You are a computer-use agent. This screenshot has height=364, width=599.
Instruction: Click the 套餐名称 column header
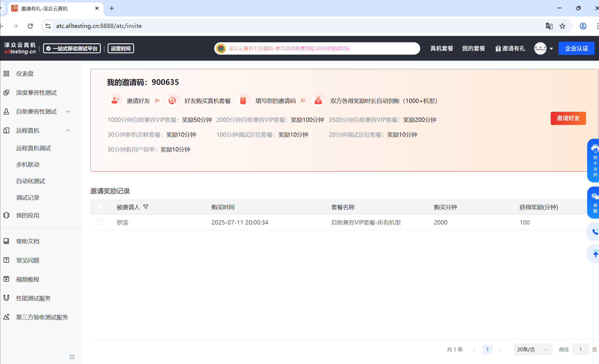click(x=343, y=207)
